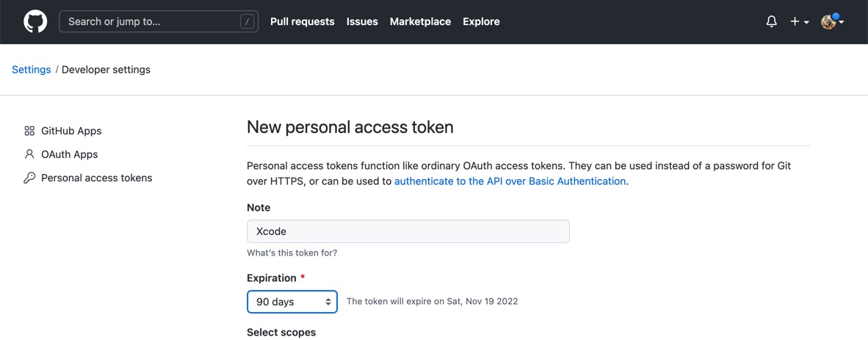Open the notifications bell
This screenshot has width=868, height=340.
pos(771,21)
